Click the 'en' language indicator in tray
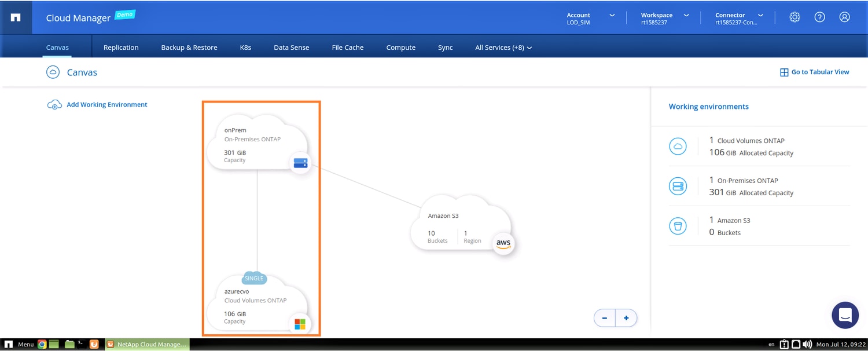 [x=771, y=345]
